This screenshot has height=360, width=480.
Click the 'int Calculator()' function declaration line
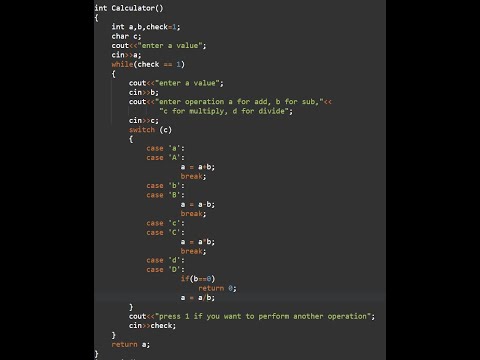coord(129,8)
